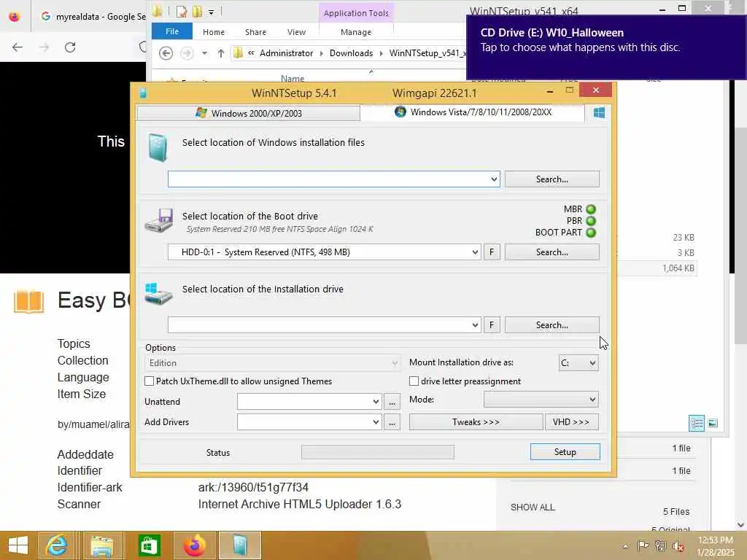Switch to Windows 2000/XP/2003 tab

(248, 113)
